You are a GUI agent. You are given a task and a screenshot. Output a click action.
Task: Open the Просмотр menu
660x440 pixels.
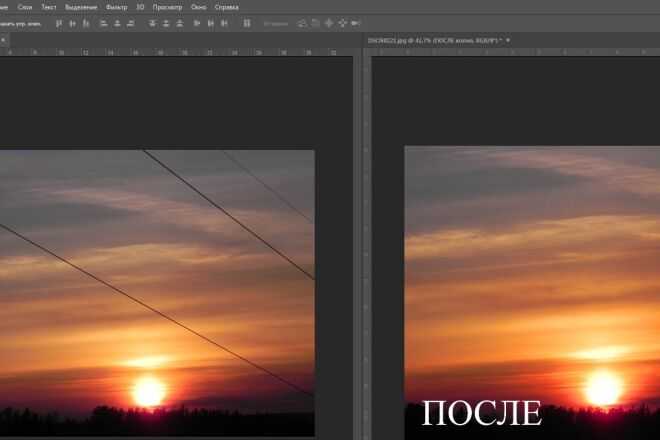167,7
